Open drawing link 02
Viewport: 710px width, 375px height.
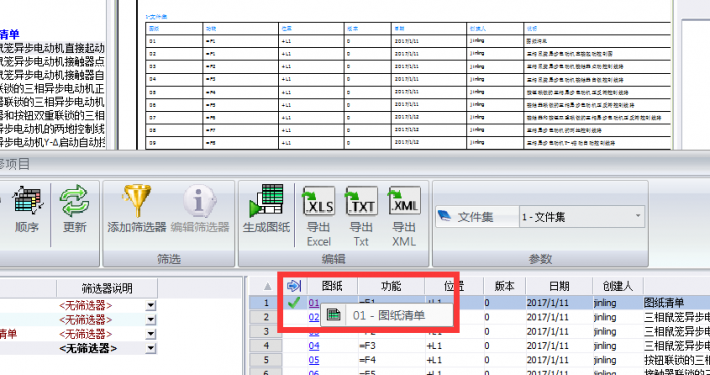pos(314,317)
